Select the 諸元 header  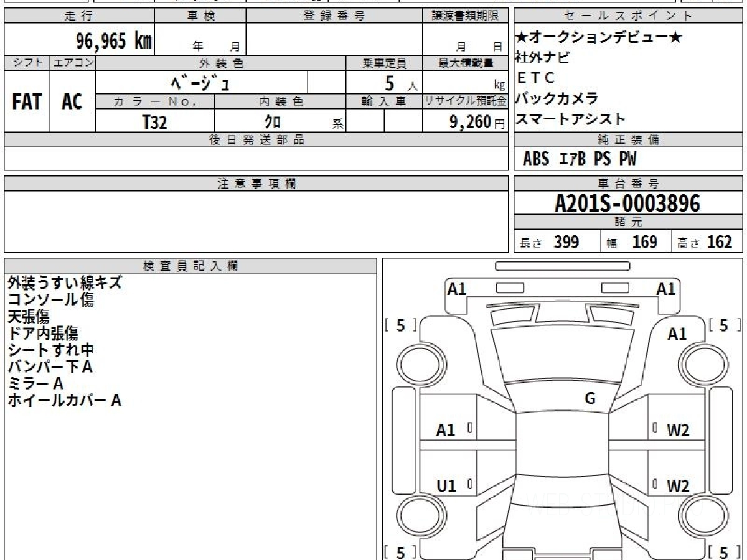[x=629, y=222]
